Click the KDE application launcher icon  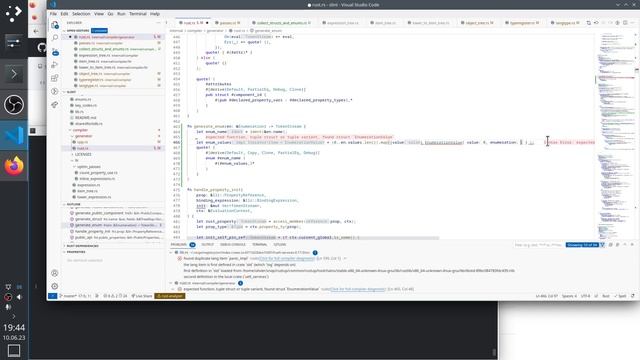coord(14,13)
